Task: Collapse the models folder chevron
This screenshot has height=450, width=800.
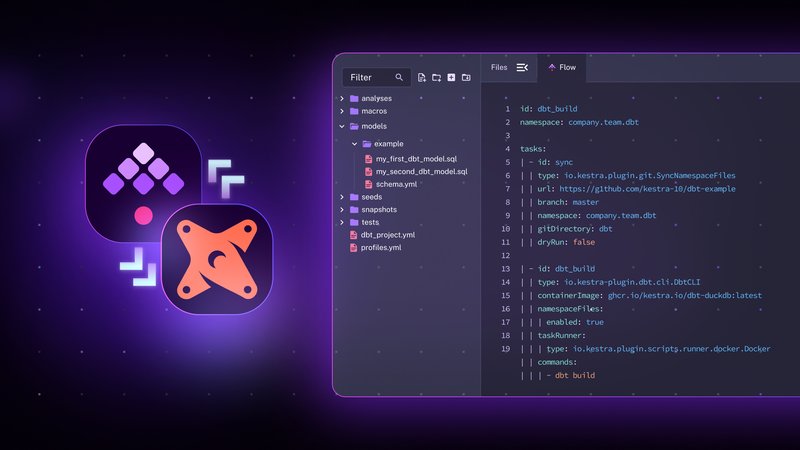Action: (342, 126)
